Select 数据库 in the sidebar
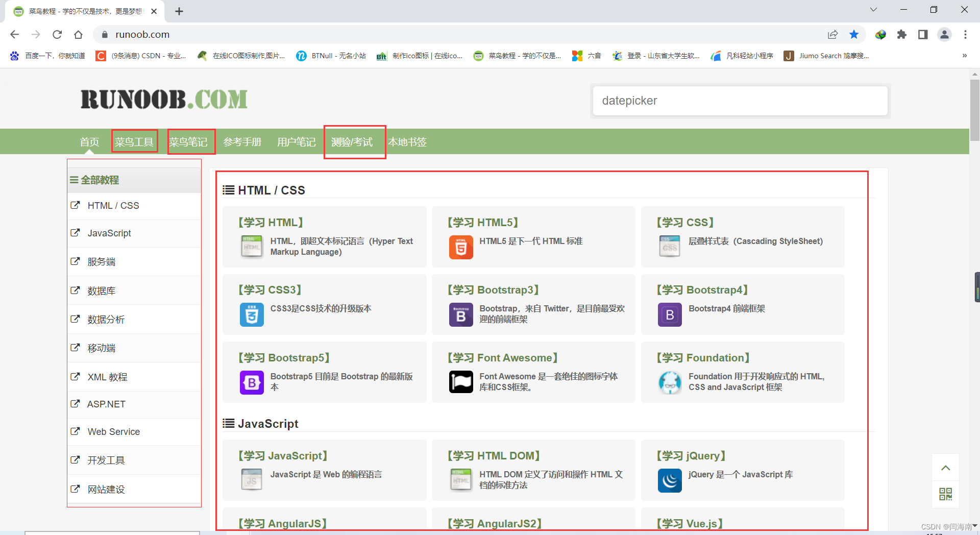Screen dimensions: 980x535 (134, 290)
